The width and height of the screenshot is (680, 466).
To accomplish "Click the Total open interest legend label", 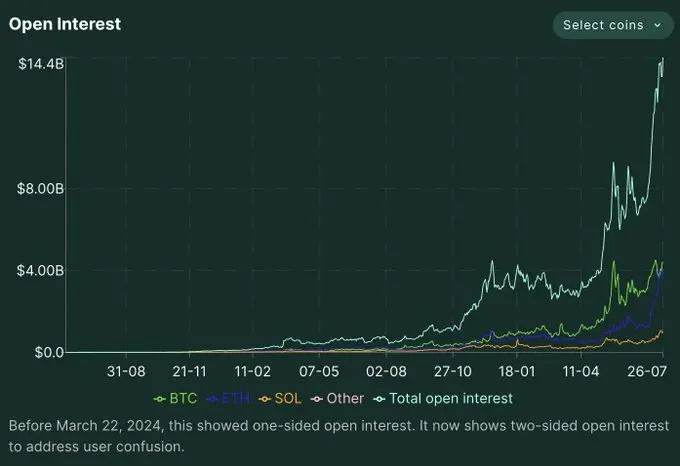I will coord(451,398).
